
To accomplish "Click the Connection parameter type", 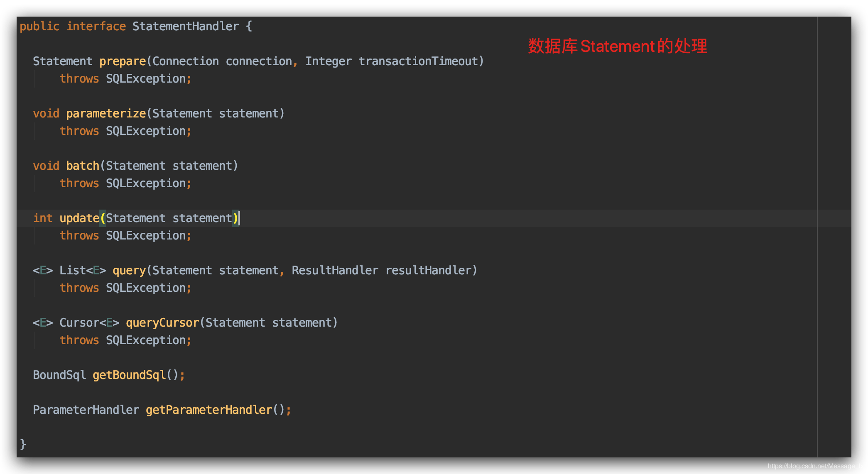I will pyautogui.click(x=186, y=61).
